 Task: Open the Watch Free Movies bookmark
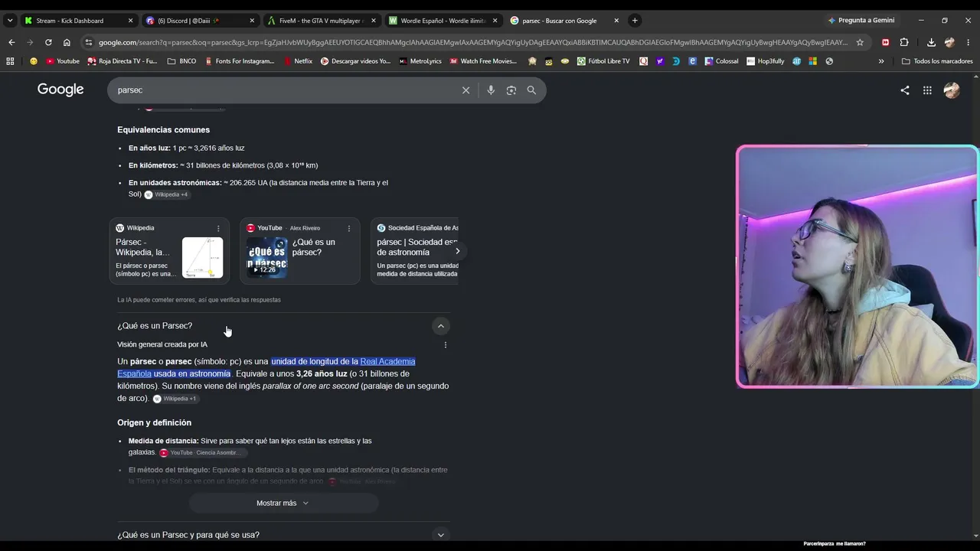(484, 61)
